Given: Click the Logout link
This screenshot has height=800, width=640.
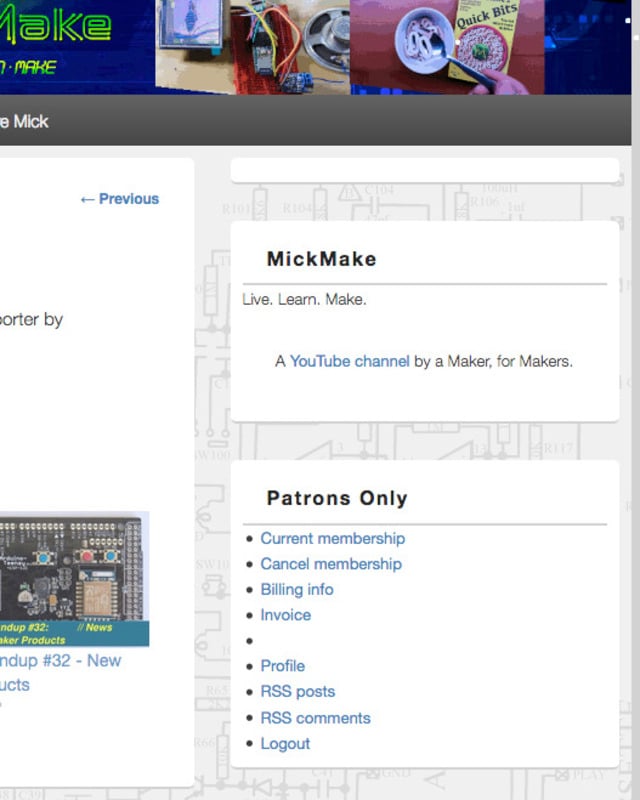Looking at the screenshot, I should (285, 743).
